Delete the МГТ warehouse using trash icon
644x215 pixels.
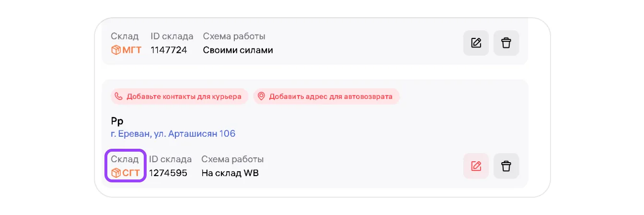pos(506,43)
